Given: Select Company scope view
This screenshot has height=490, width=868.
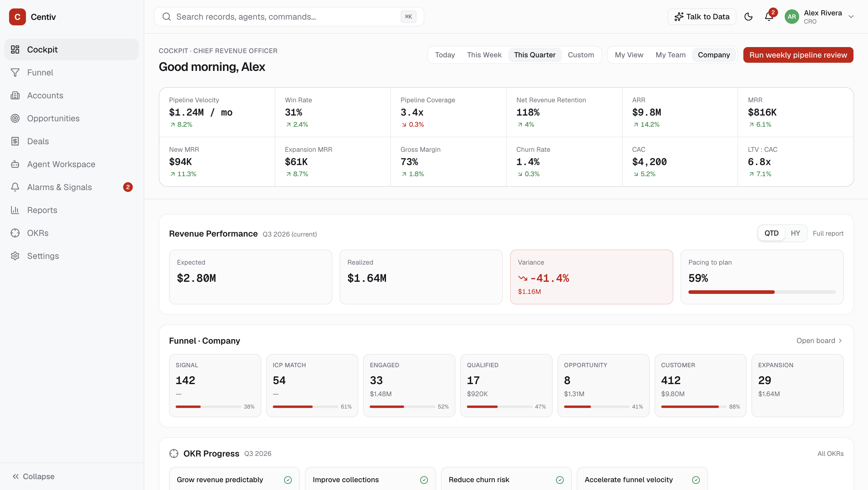Looking at the screenshot, I should (x=714, y=55).
